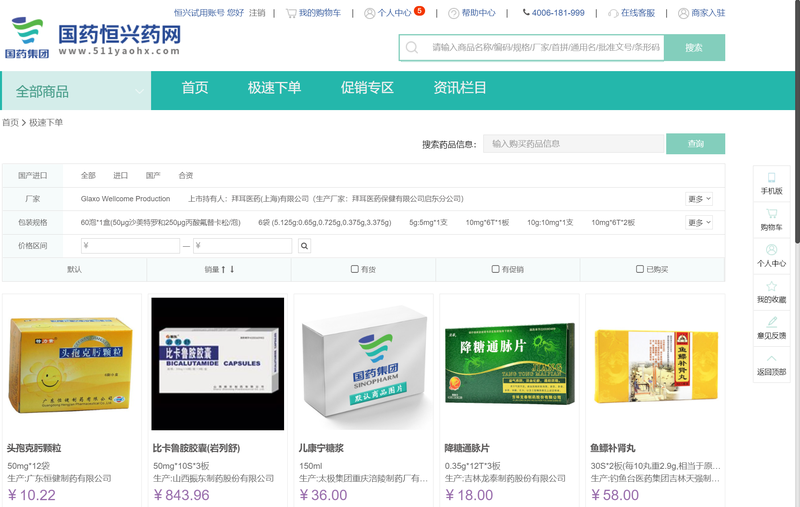Expand 更多 in the package specification row

pos(698,222)
